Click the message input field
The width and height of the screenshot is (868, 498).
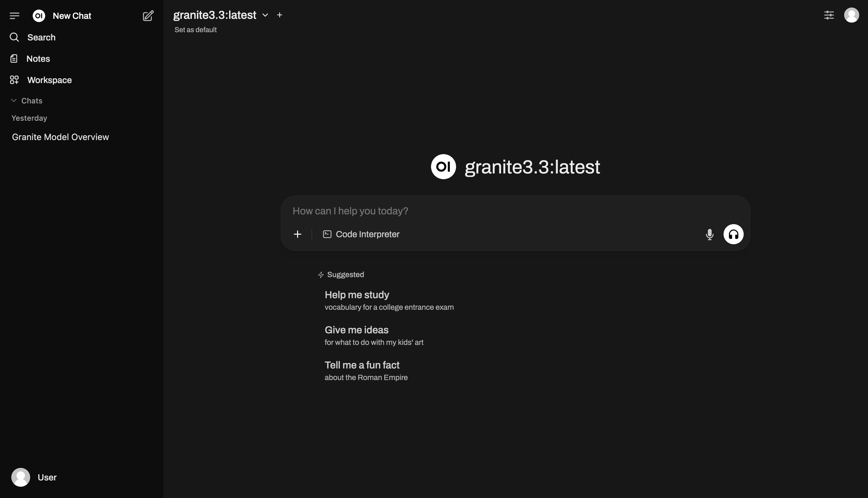(515, 211)
